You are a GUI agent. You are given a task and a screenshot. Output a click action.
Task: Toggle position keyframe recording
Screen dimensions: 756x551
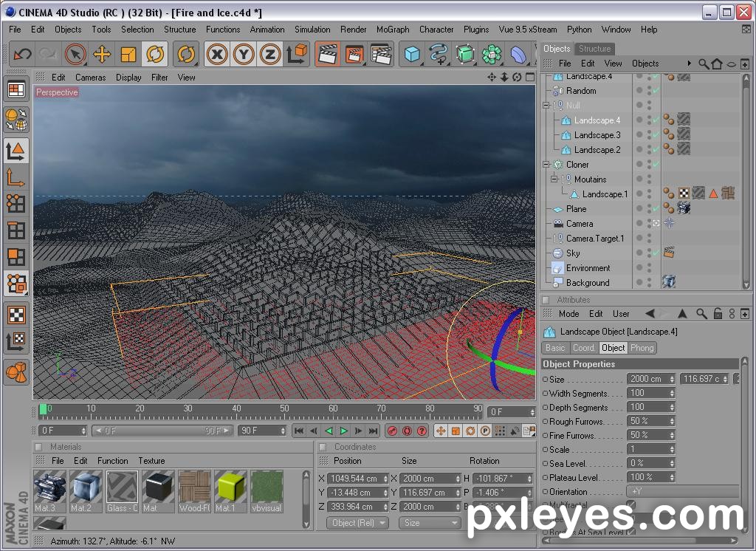pyautogui.click(x=441, y=431)
